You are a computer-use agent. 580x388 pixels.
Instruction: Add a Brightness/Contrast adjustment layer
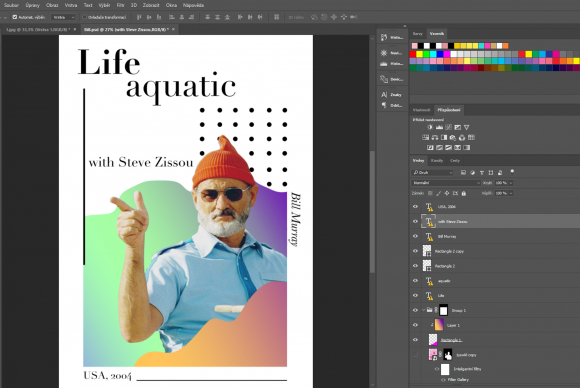point(430,127)
